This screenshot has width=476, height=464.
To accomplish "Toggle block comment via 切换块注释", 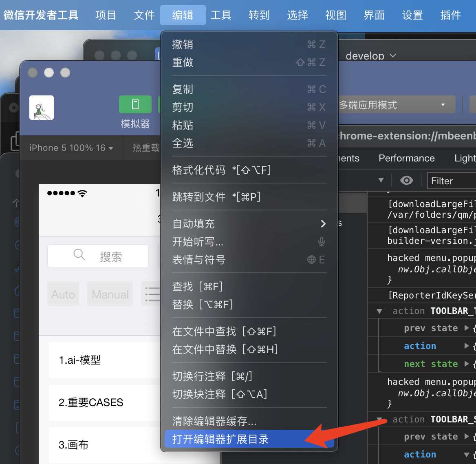I will (249, 394).
